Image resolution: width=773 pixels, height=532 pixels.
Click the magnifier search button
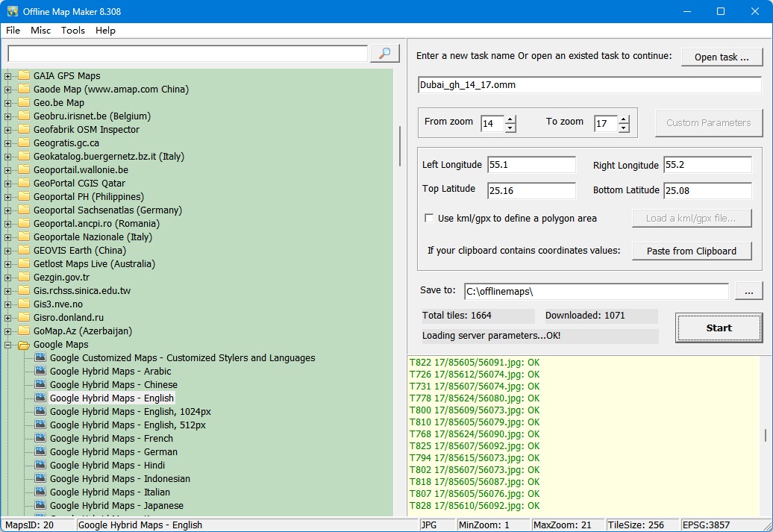coord(384,53)
